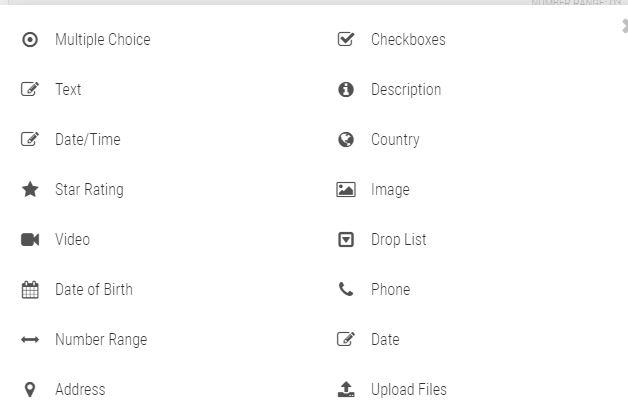This screenshot has height=413, width=628.
Task: Select the Description label
Action: 405,90
